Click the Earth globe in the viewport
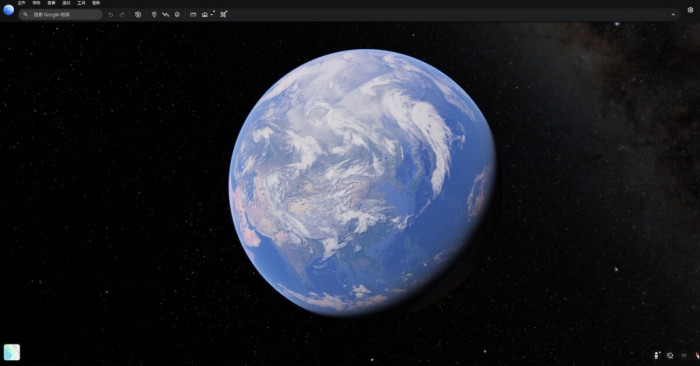700x366 pixels. click(x=362, y=182)
